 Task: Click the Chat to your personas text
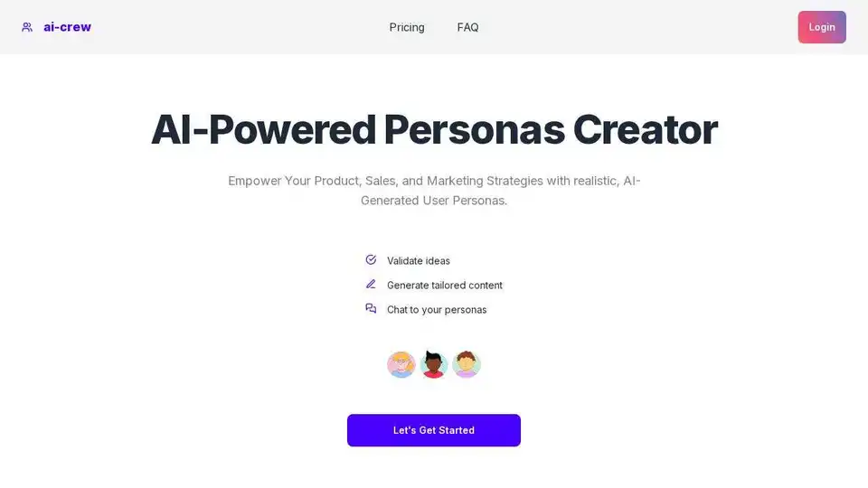(x=437, y=310)
